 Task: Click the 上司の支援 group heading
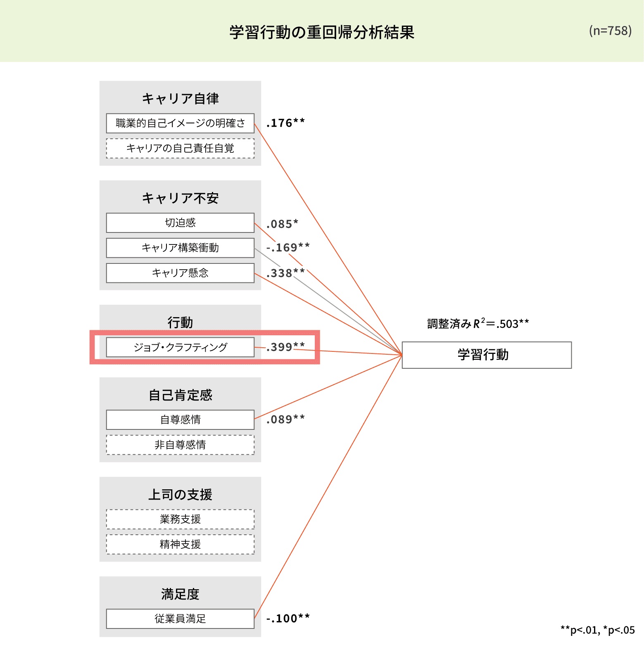tap(180, 494)
